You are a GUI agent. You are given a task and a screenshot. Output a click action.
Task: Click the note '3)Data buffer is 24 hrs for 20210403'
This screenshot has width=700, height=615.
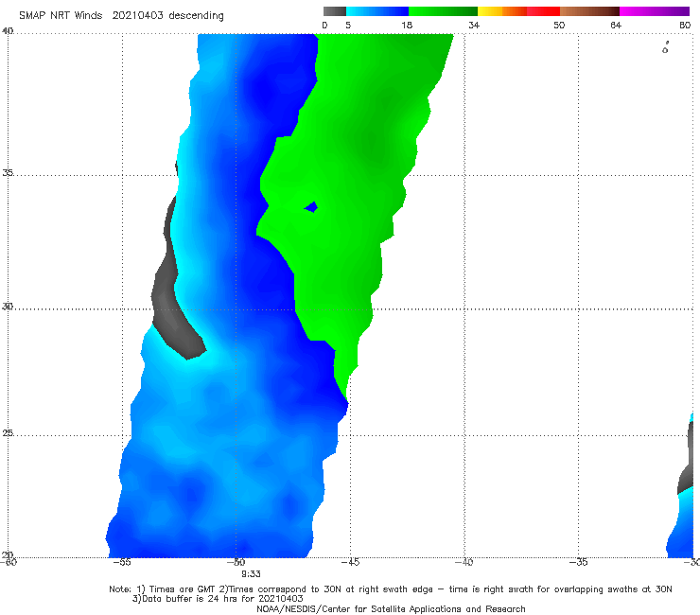218,599
